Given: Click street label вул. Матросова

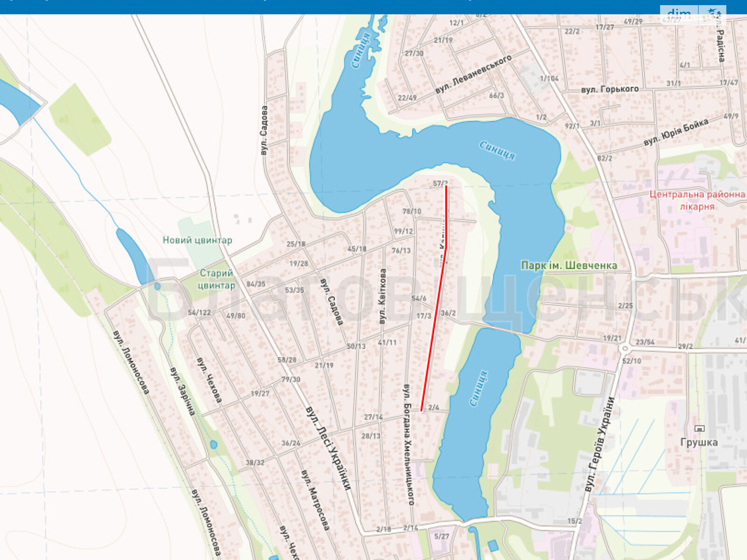Looking at the screenshot, I should (x=316, y=500).
